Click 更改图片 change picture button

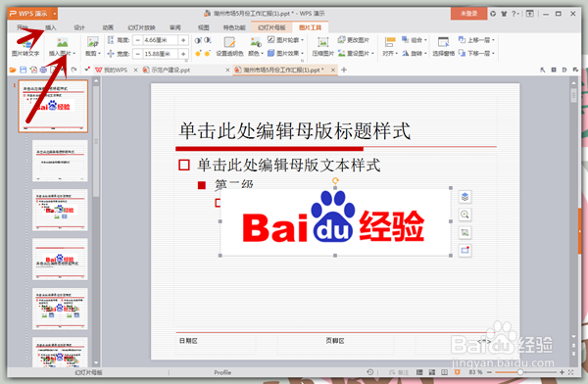353,40
